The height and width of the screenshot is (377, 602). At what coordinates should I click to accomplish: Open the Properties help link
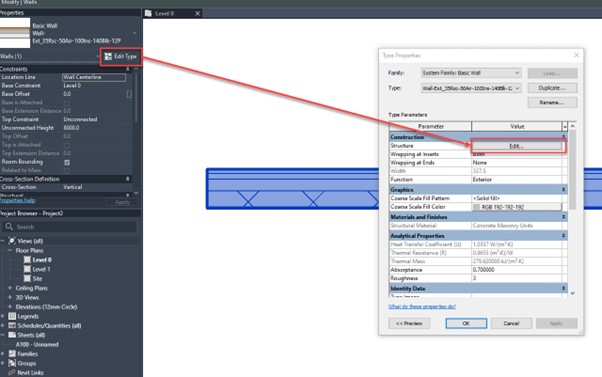click(x=17, y=200)
